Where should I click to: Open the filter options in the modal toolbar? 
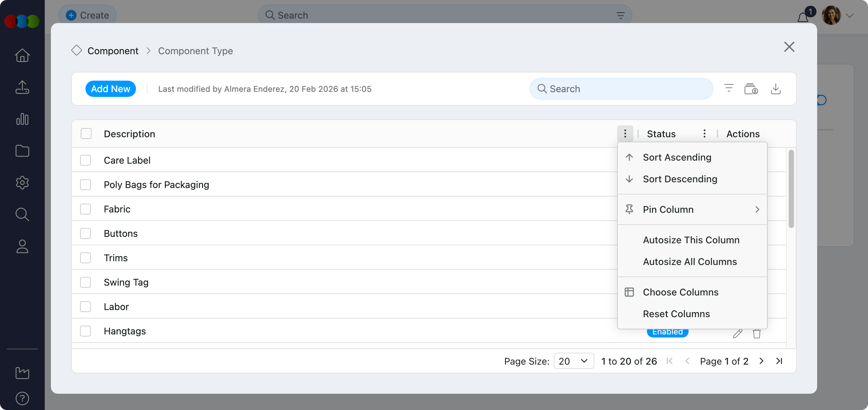click(728, 88)
